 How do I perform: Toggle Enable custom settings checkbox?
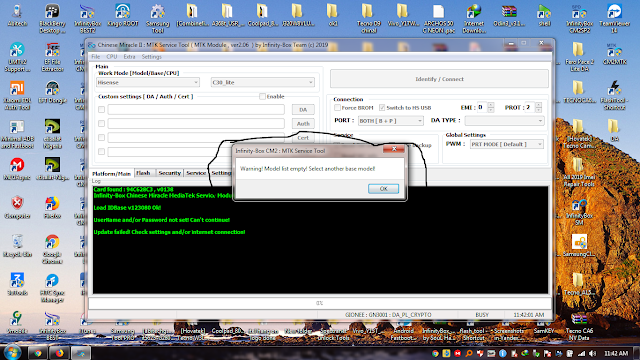[x=262, y=96]
